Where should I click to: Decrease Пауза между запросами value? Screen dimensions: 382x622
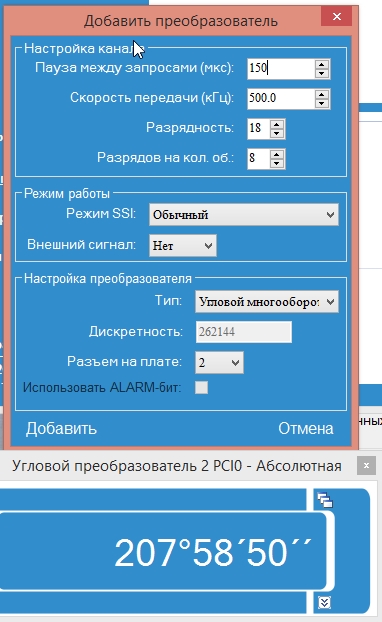click(322, 73)
